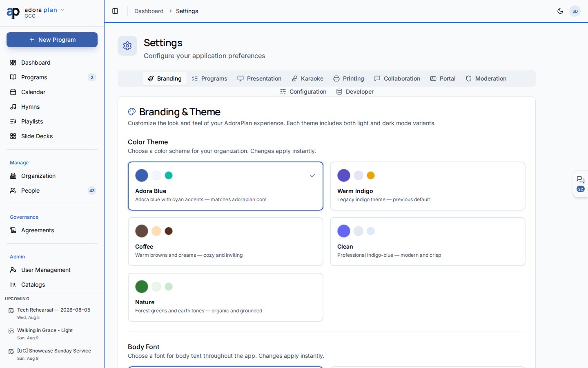Viewport: 588px width, 368px height.
Task: Click the Catalogs library icon
Action: pyautogui.click(x=13, y=285)
